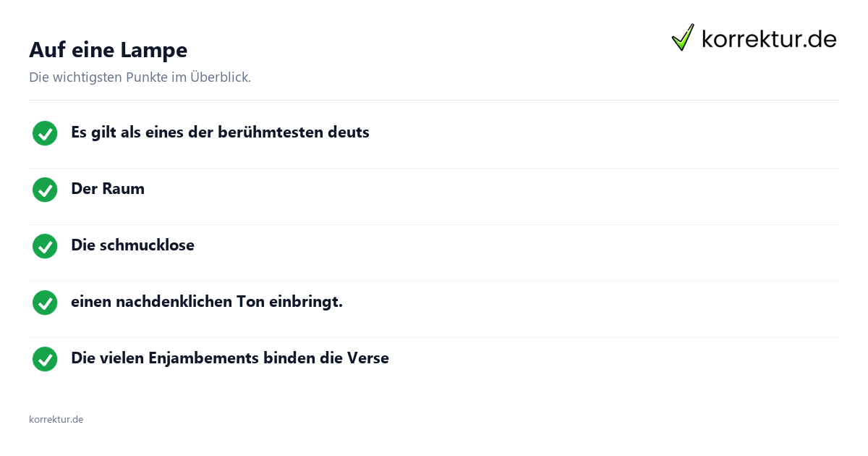Click the green checkmark next to 'Der Raum'
The width and height of the screenshot is (868, 456).
[45, 190]
